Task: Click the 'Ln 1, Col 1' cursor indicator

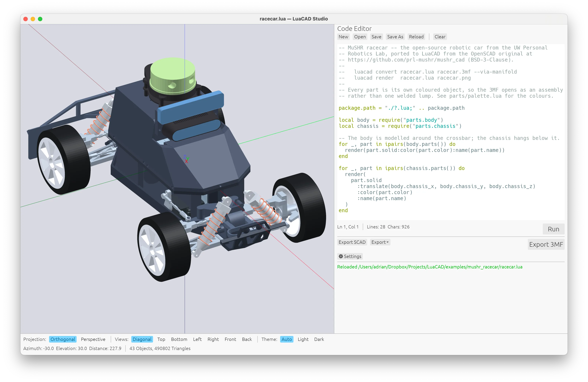Action: pyautogui.click(x=348, y=227)
